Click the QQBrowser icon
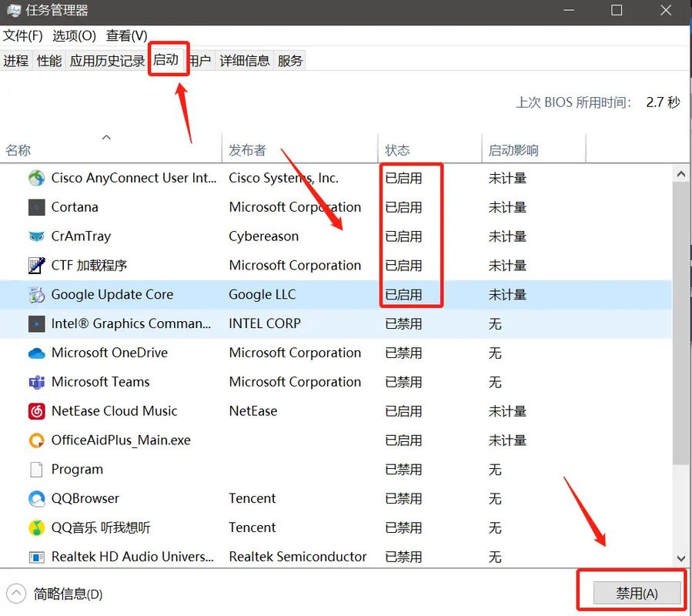The height and width of the screenshot is (616, 692). [36, 499]
